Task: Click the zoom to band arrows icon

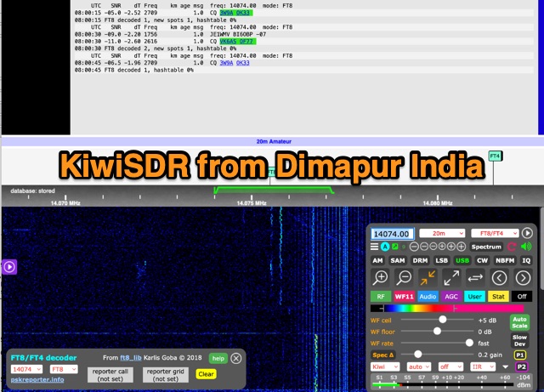Action: tap(428, 278)
